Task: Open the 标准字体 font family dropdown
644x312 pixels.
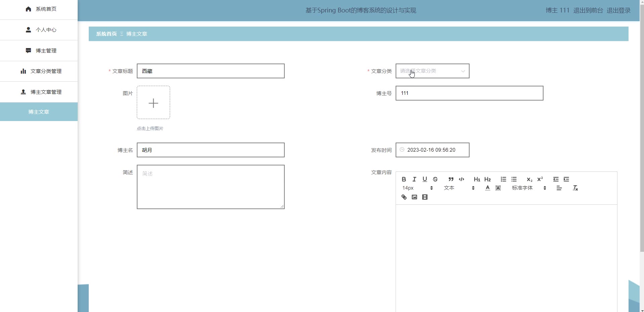Action: click(x=529, y=188)
